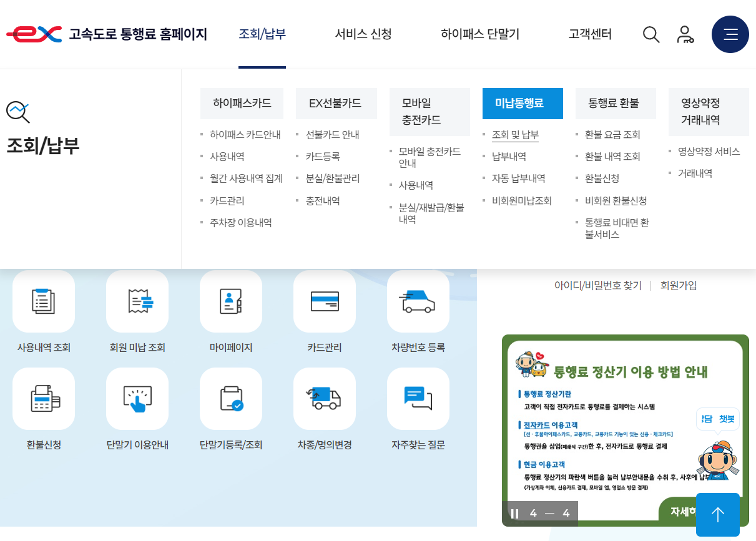Select the 회원 미납 조회 icon

137,301
